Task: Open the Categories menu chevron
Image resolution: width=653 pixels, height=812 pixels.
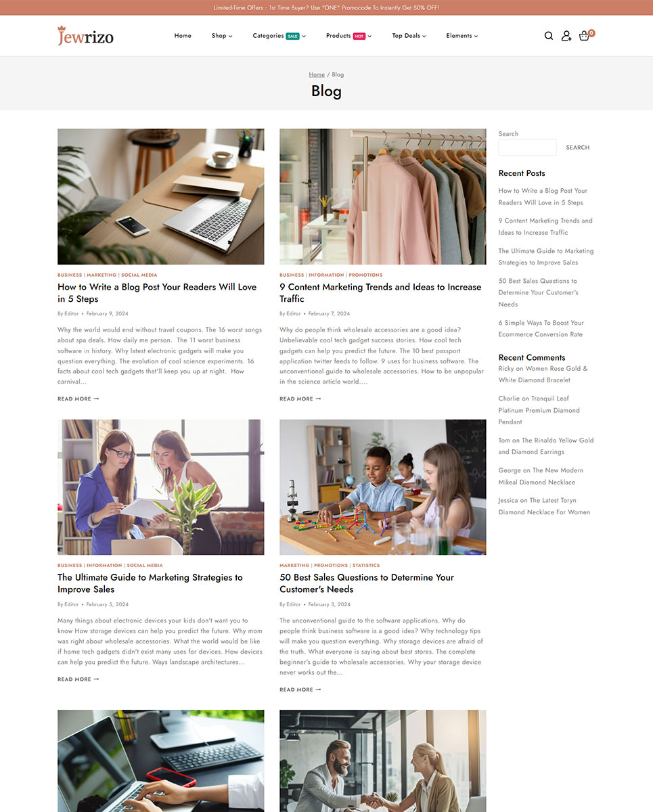Action: click(304, 37)
